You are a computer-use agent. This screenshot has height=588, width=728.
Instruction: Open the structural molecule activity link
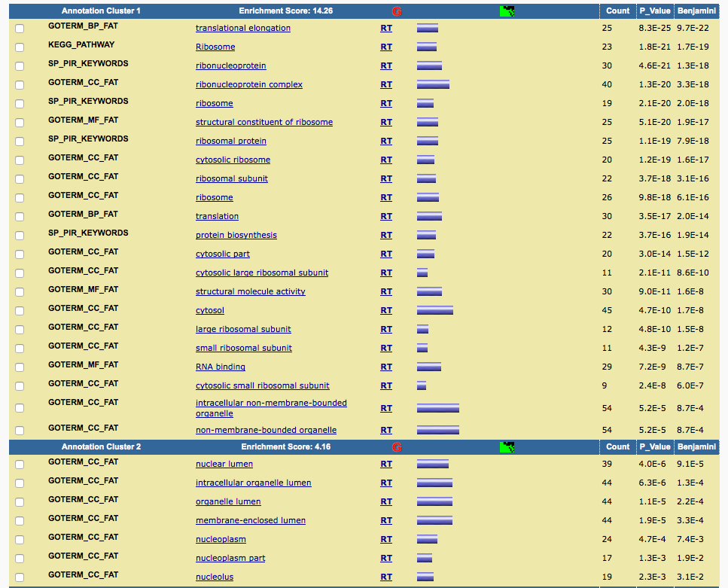pos(250,291)
